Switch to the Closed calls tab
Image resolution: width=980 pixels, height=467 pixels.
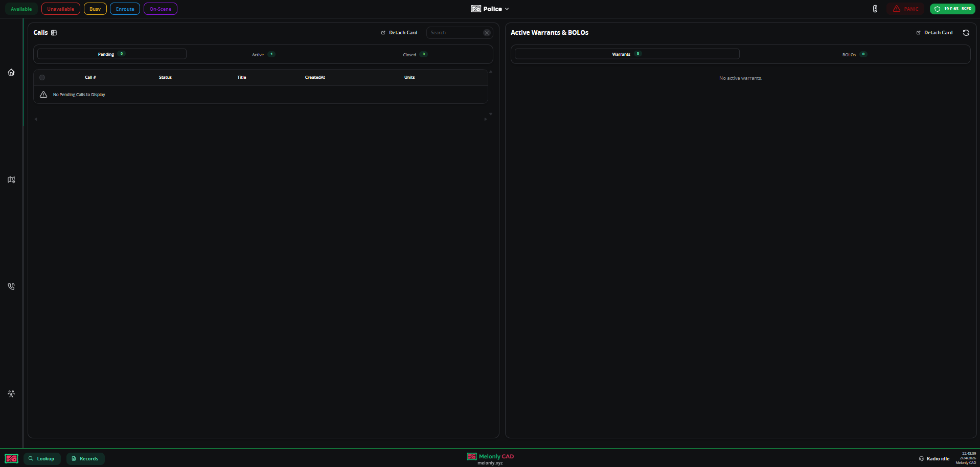(415, 54)
